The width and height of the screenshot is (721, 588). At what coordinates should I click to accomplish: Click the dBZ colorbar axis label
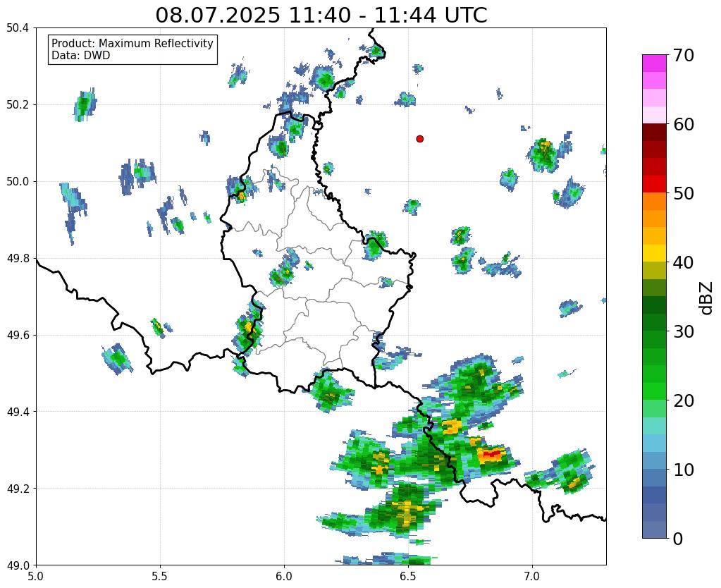point(707,298)
